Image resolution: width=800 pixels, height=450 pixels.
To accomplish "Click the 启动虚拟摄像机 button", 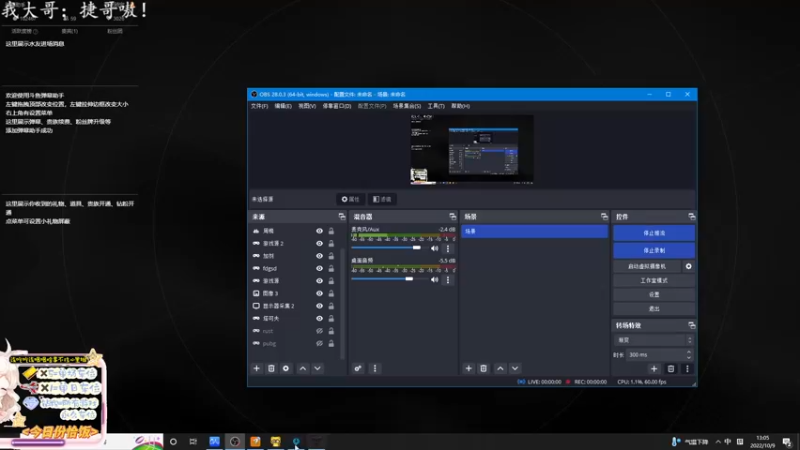I will (647, 266).
